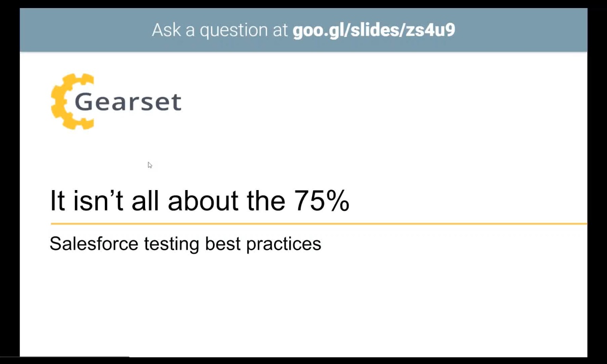Click the word 'testing' in the subtitle
The height and width of the screenshot is (364, 607).
pos(172,244)
